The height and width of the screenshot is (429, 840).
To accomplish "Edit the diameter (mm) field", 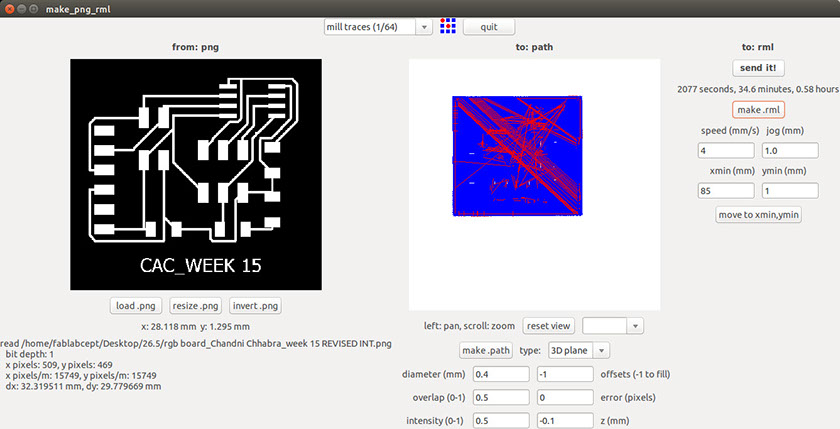I will click(x=501, y=374).
